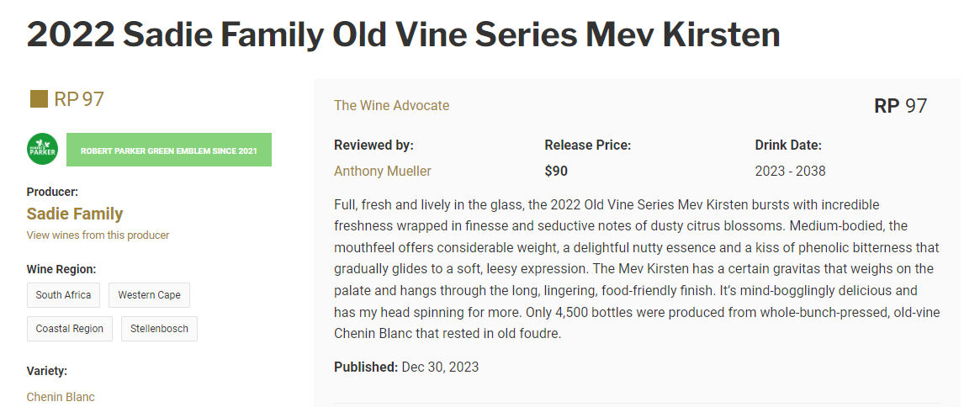
Task: Pick the Stellenbosch region tag
Action: [159, 329]
